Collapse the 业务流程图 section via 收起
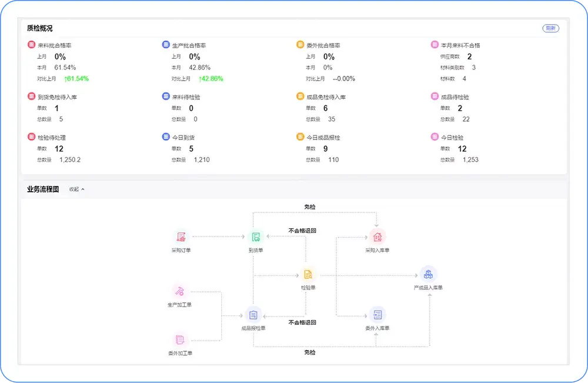 point(76,189)
